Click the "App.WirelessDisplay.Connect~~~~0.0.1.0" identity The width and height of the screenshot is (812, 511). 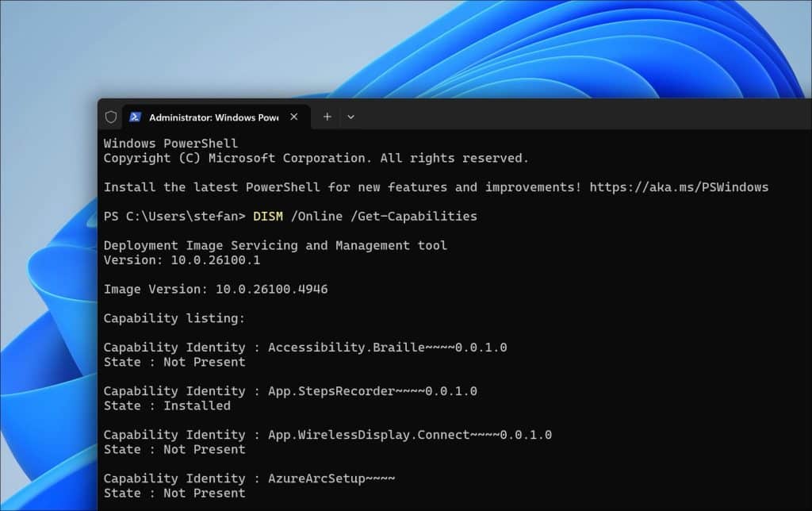(x=410, y=434)
